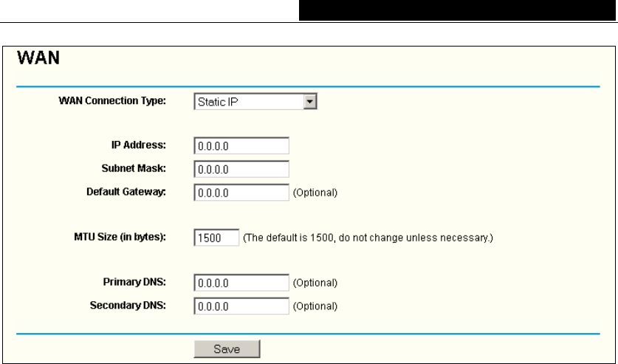Click the 'WAN Connection Type:' label
This screenshot has width=618, height=364.
pyautogui.click(x=112, y=101)
